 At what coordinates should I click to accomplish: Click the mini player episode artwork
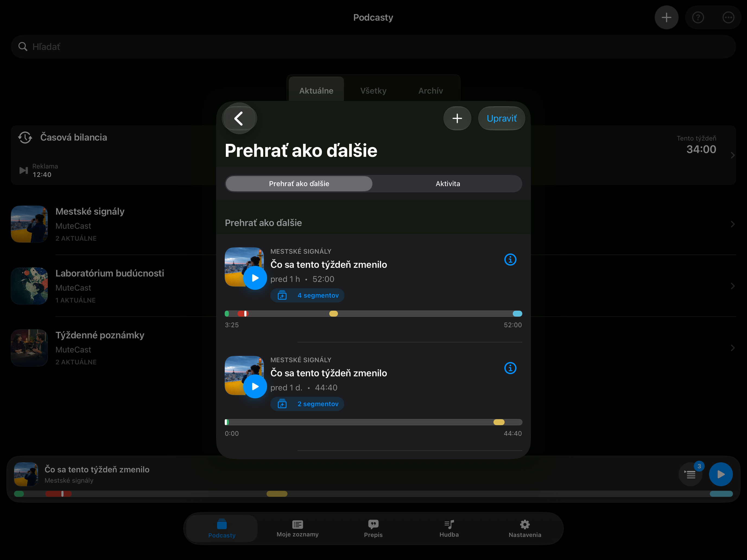(26, 474)
